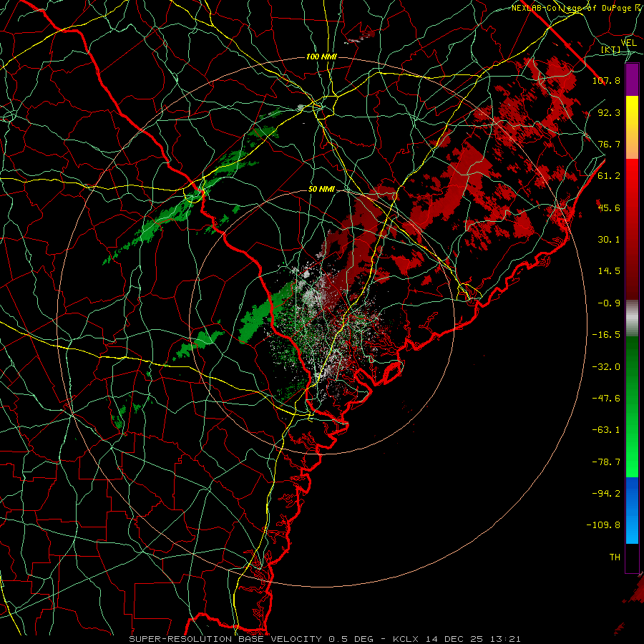
Task: Click the 14.5 legend value
Action: pyautogui.click(x=609, y=271)
